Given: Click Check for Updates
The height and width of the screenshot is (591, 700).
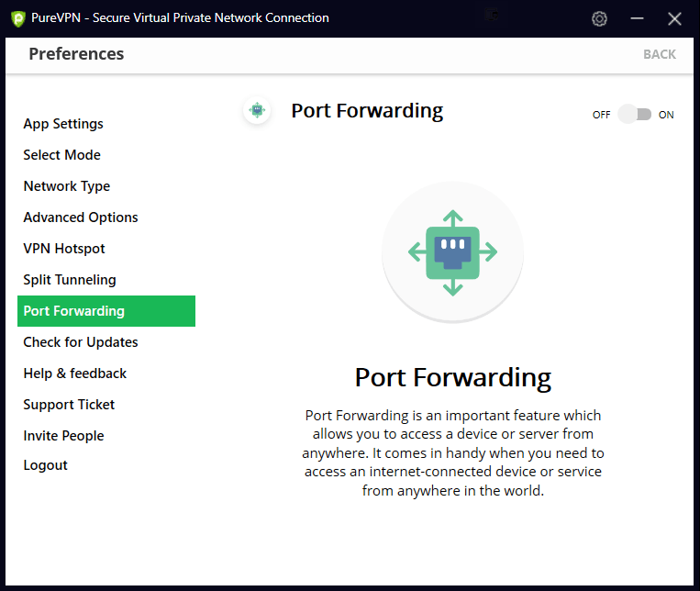Looking at the screenshot, I should 81,342.
